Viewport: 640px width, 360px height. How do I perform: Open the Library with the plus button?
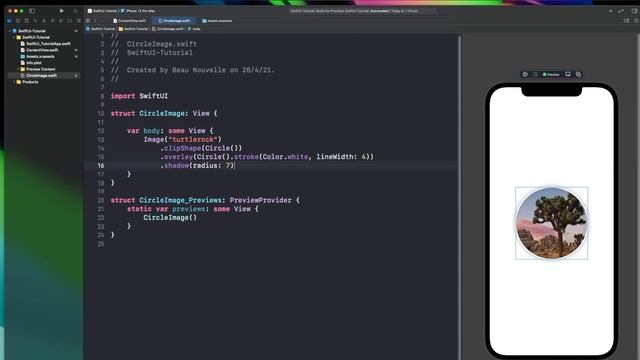pos(611,11)
